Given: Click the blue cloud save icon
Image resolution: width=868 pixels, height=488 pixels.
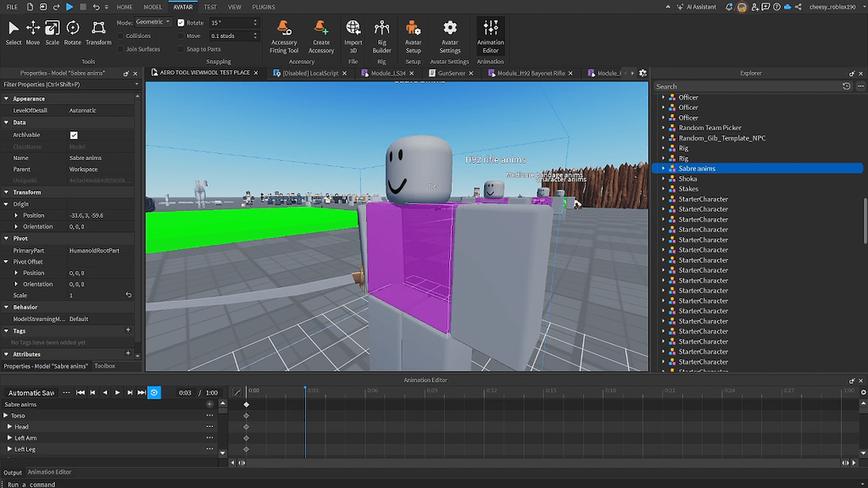Looking at the screenshot, I should tap(787, 7).
